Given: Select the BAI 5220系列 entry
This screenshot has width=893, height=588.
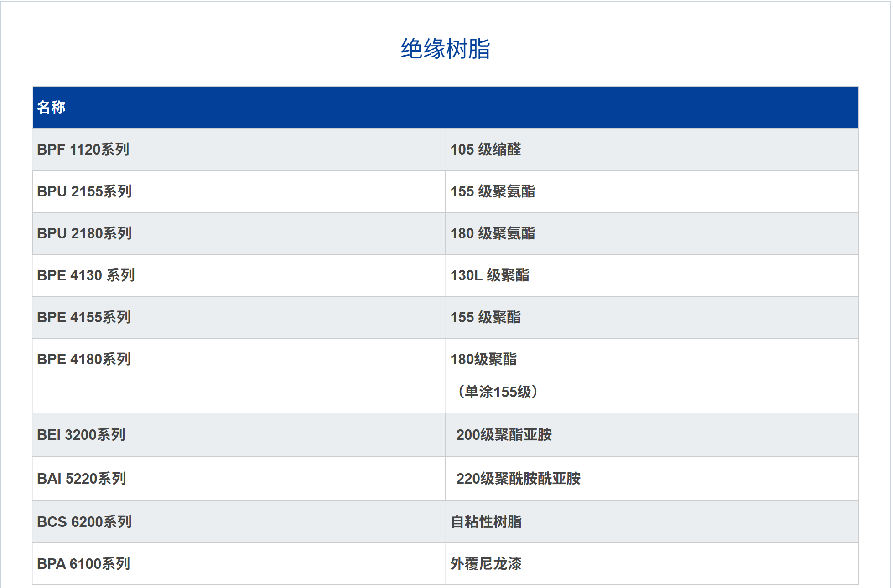Looking at the screenshot, I should pos(82,479).
